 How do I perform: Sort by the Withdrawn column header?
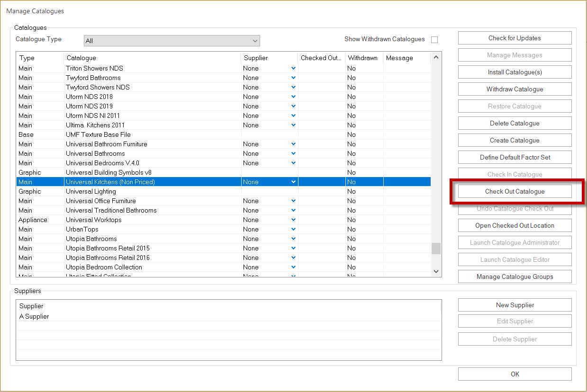click(364, 58)
